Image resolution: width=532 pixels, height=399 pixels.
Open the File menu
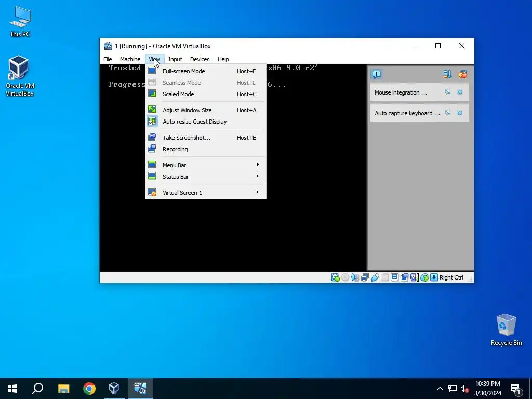108,59
